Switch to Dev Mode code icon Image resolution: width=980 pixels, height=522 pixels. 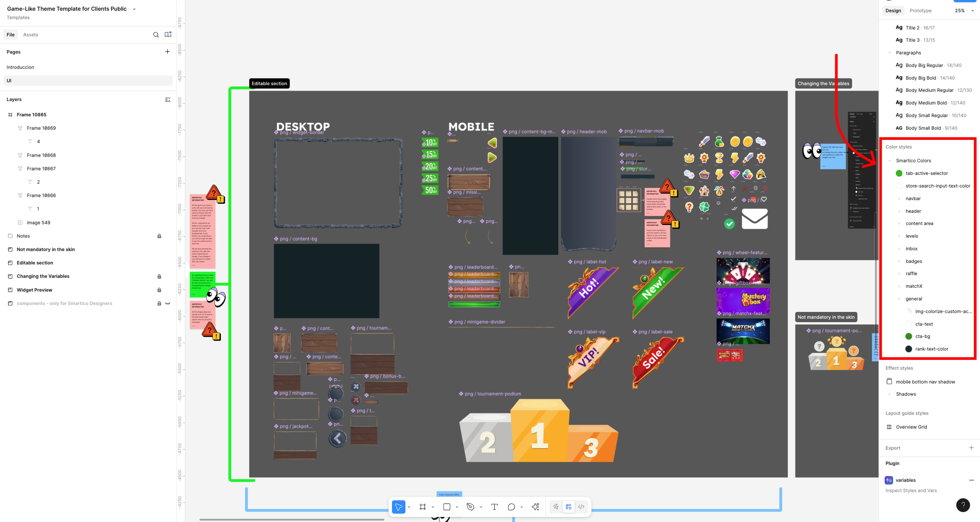[581, 507]
